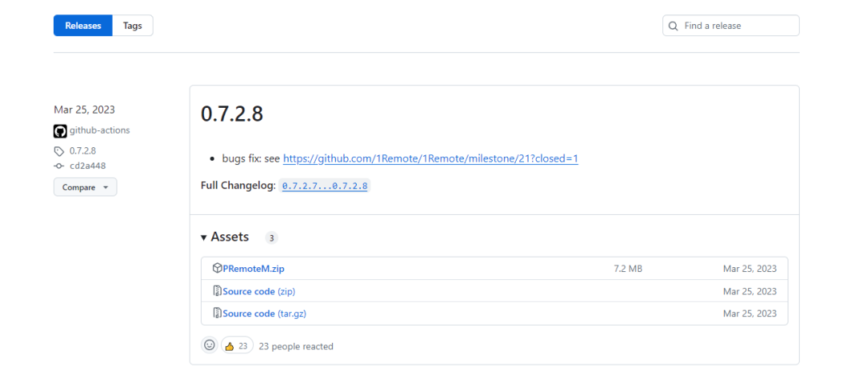Toggle the thumbs-up reaction with 23 votes
The width and height of the screenshot is (868, 379).
[237, 346]
